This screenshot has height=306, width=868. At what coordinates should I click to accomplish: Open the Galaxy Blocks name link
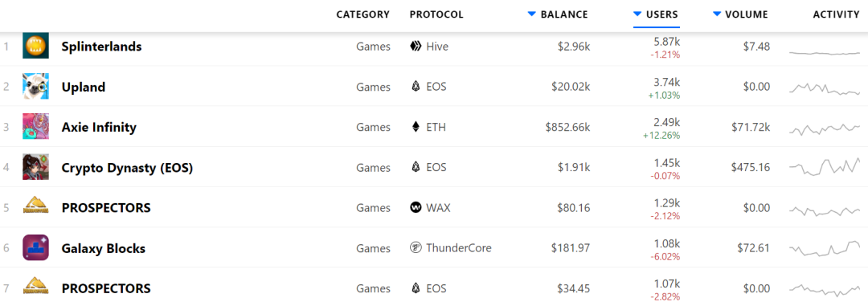coord(104,248)
